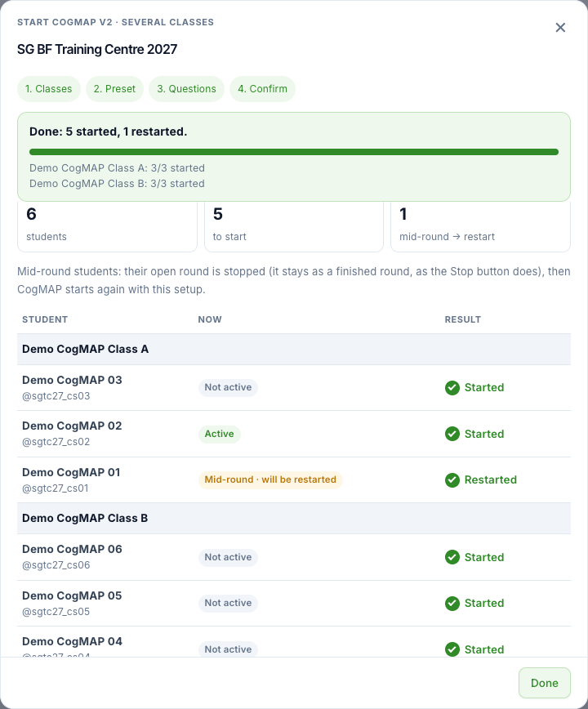Click green check icon for Demo CogMAP 06
Image resolution: width=588 pixels, height=709 pixels.
coord(452,557)
